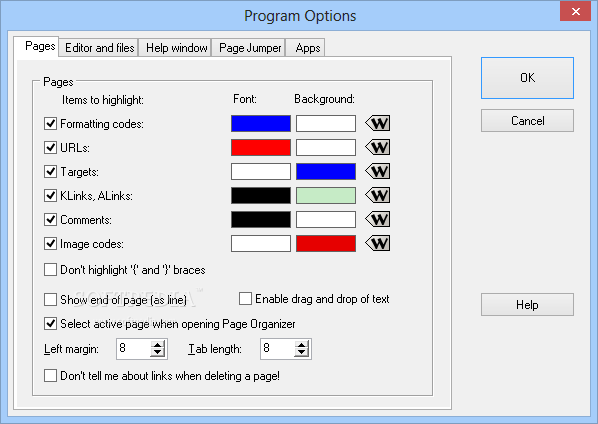
Task: Change Image codes background color (red)
Action: click(326, 244)
